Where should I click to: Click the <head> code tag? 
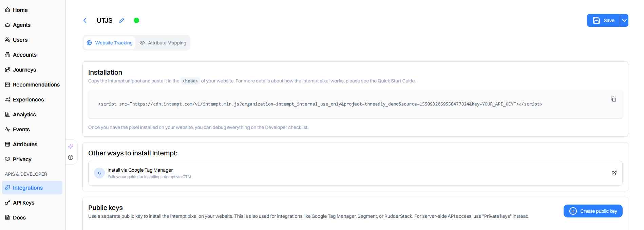[190, 81]
